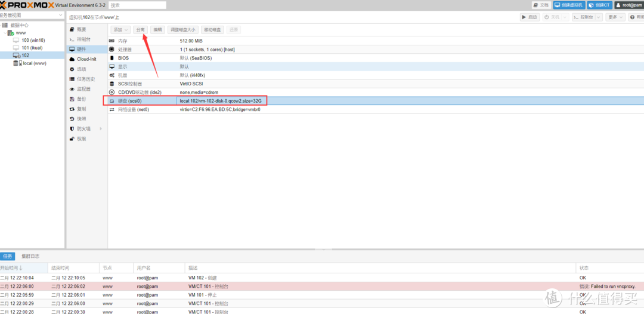Viewport: 644px width, 314px height.
Task: Select the 权限 (Permissions) lock icon
Action: click(x=72, y=139)
